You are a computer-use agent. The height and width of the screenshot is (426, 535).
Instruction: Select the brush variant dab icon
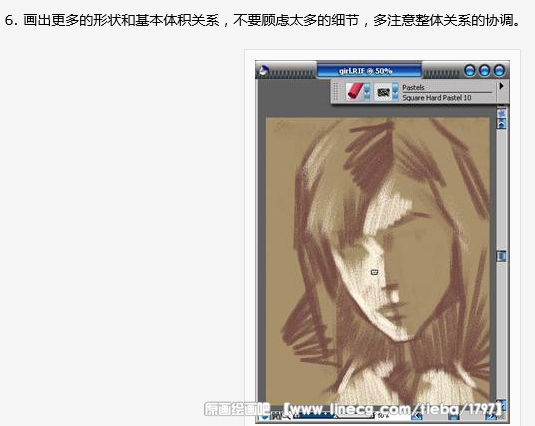[383, 92]
